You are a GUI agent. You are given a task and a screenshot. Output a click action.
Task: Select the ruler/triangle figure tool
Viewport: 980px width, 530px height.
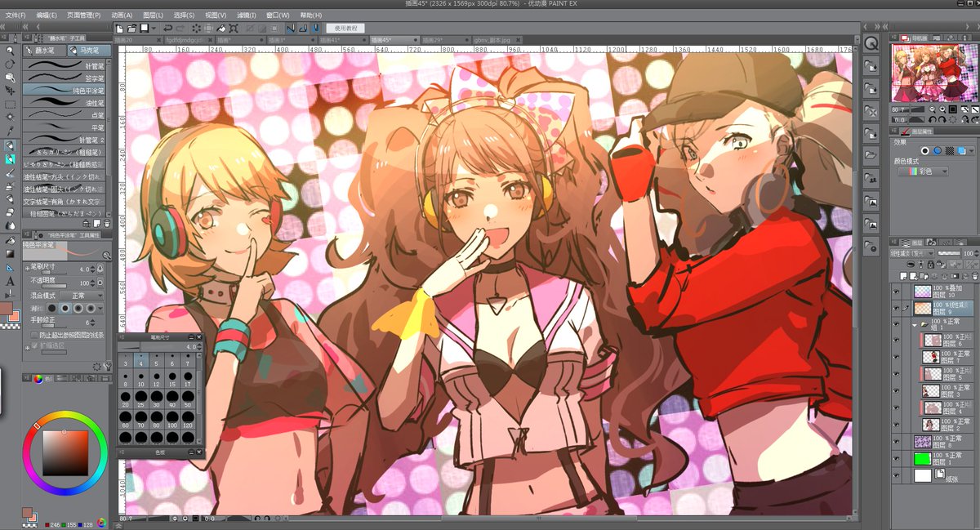point(10,268)
